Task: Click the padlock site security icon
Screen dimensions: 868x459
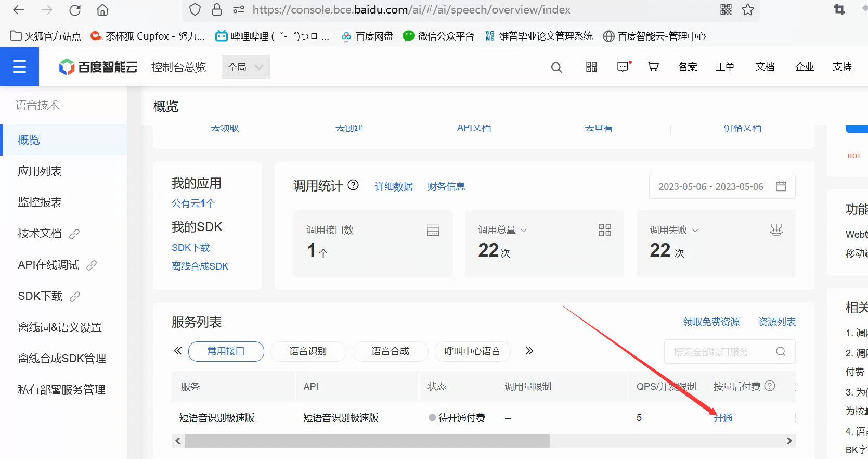Action: coord(217,9)
